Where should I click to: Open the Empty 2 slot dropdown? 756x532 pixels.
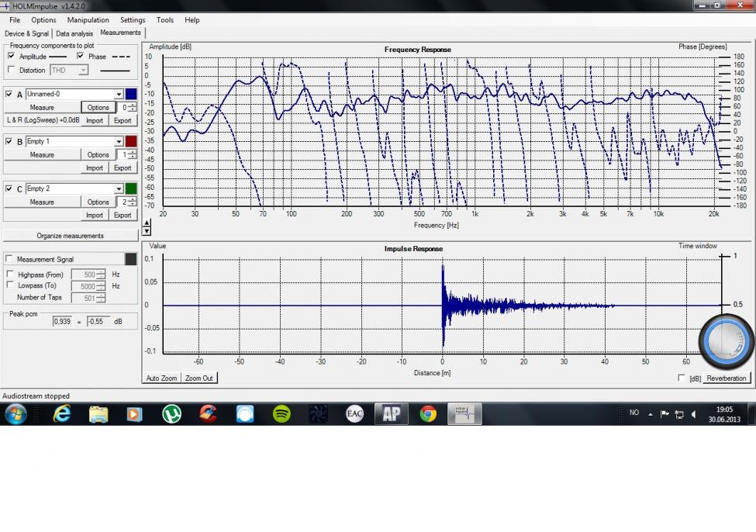tap(119, 189)
